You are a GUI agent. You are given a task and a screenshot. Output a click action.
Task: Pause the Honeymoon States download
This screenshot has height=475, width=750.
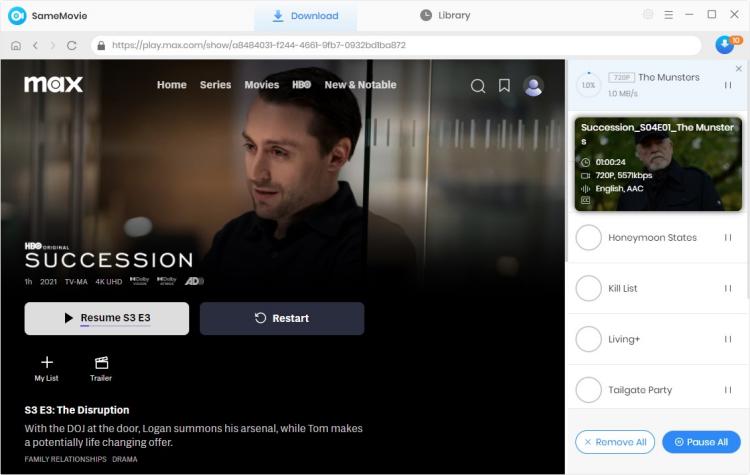tap(728, 237)
